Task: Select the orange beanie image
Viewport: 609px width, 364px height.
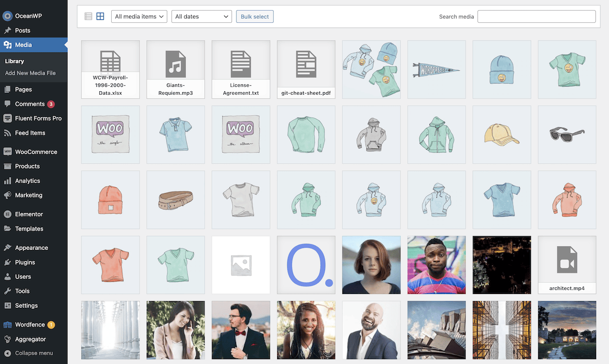Action: tap(111, 200)
